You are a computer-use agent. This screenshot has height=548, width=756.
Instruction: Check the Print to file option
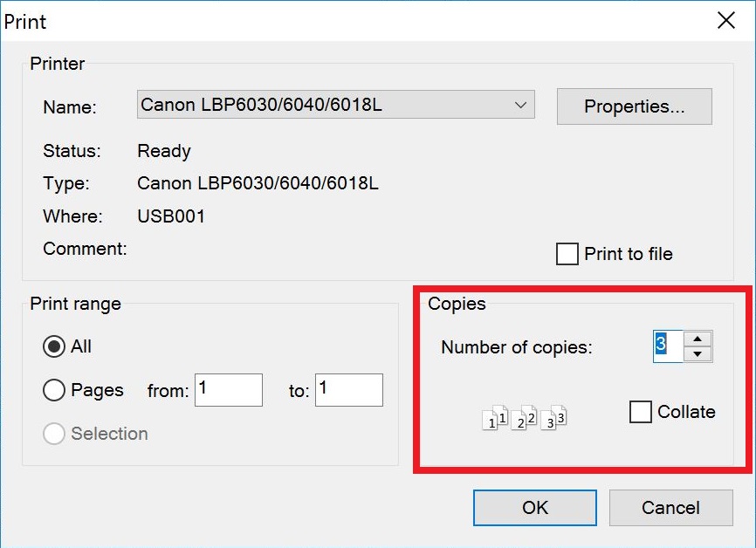(x=567, y=254)
